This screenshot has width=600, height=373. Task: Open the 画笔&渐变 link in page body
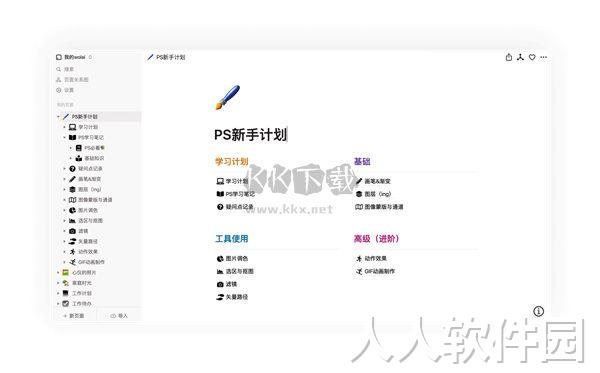coord(373,181)
